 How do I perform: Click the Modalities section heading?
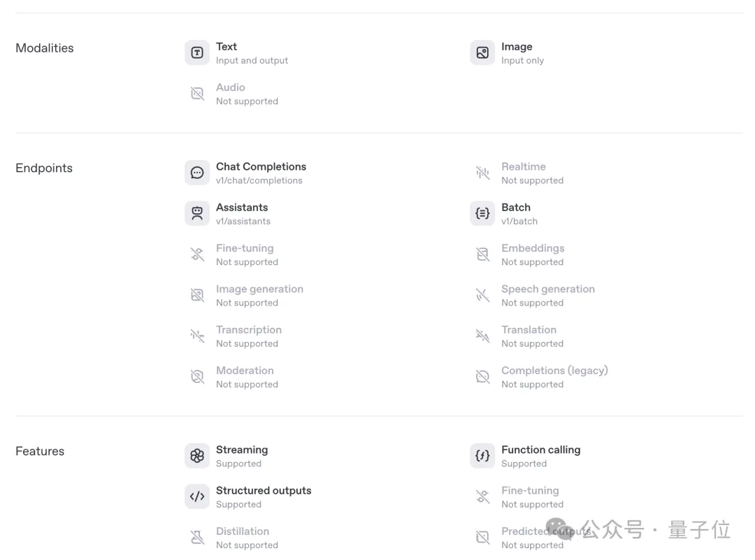coord(45,48)
